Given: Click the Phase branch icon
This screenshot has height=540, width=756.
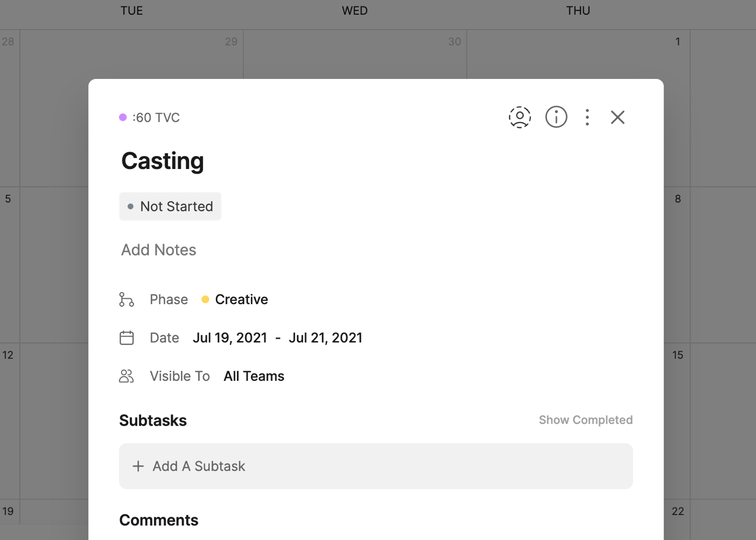Looking at the screenshot, I should click(126, 300).
